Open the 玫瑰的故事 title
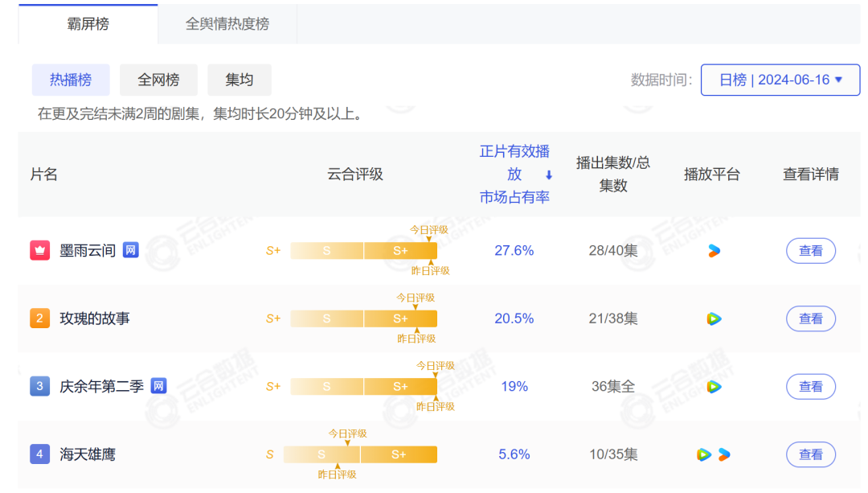This screenshot has width=868, height=493. click(x=95, y=318)
